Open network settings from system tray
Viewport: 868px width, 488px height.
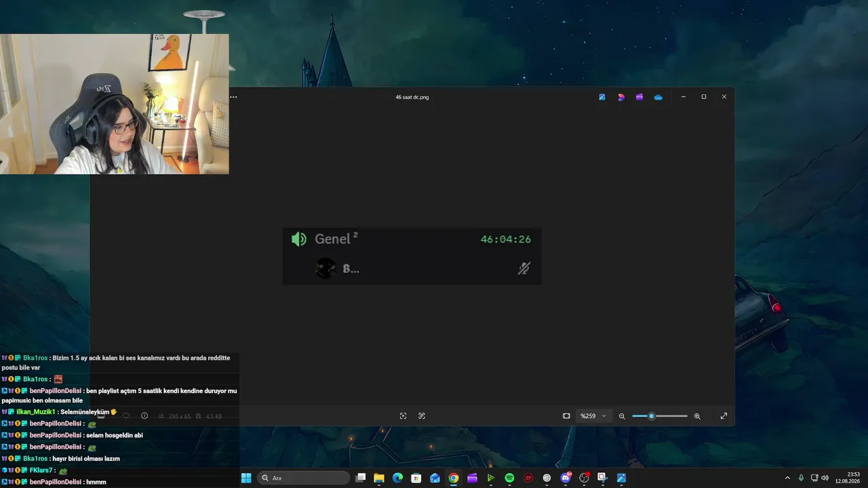pos(814,478)
